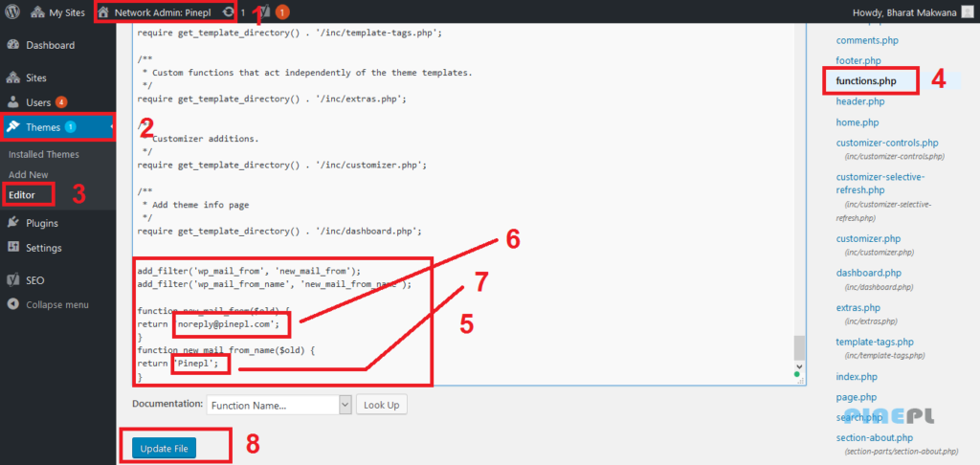Image resolution: width=980 pixels, height=465 pixels.
Task: Open the theme Editor submenu item
Action: tap(22, 195)
